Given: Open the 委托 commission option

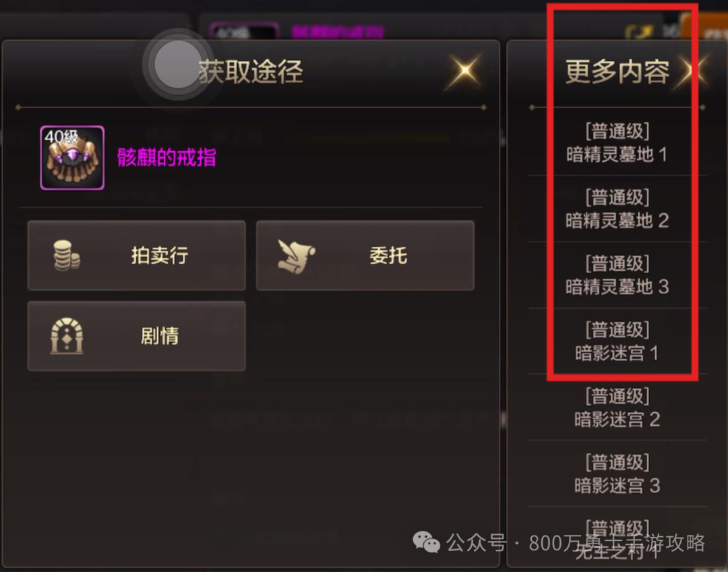Looking at the screenshot, I should click(x=365, y=256).
